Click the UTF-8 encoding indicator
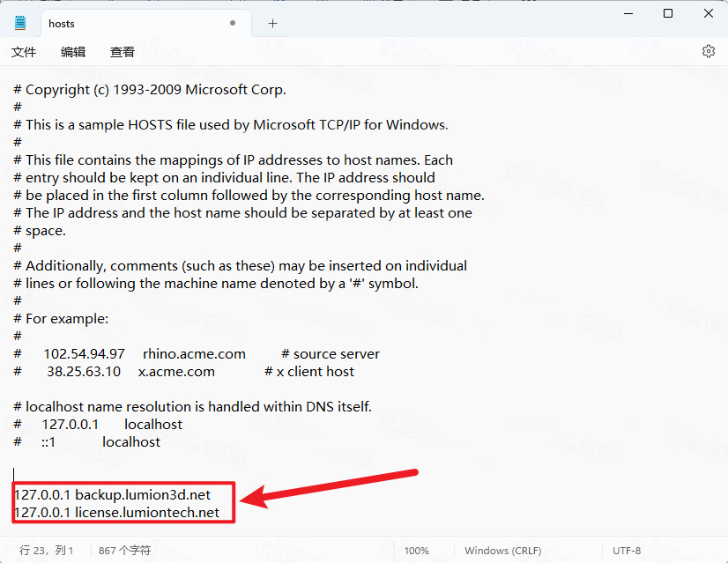Screen dimensions: 728x563 627,551
